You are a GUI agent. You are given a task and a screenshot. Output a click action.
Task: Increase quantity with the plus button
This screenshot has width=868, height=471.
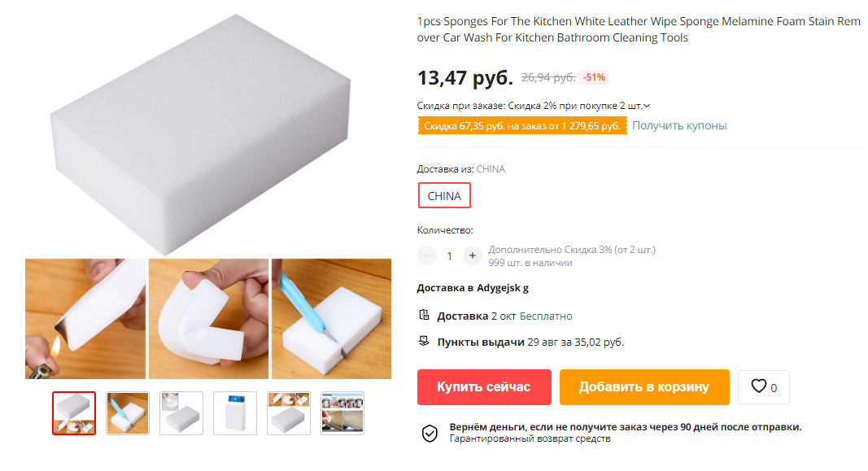[472, 255]
